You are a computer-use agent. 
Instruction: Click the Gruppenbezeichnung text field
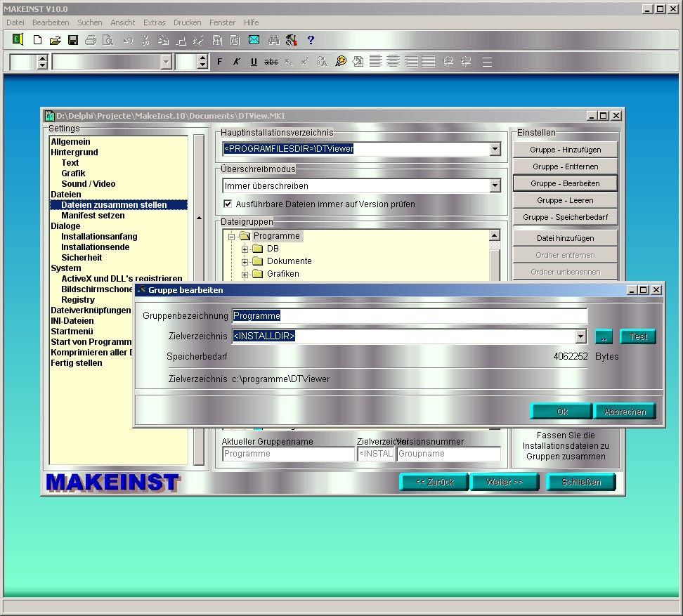(409, 316)
